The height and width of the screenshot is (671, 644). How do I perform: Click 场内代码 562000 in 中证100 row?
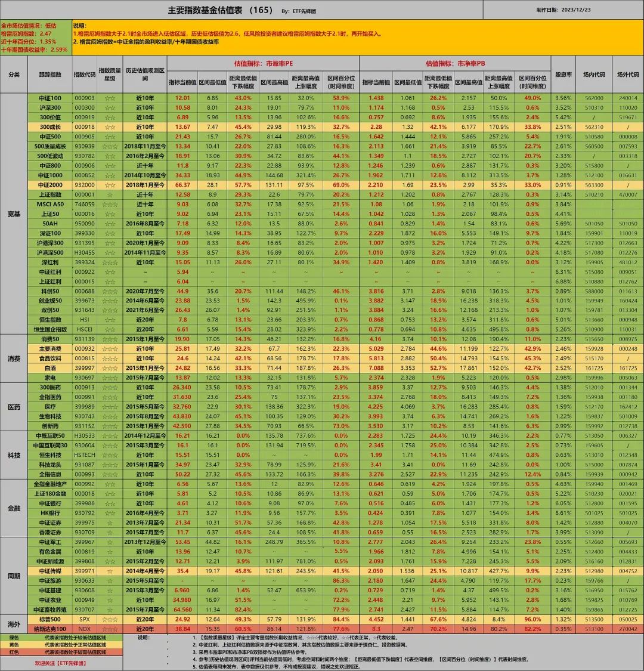pos(594,98)
